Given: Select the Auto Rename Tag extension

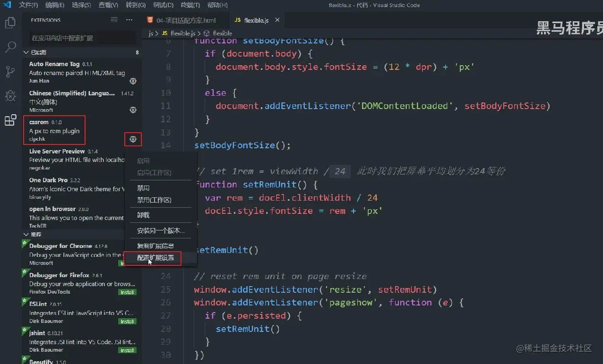Looking at the screenshot, I should 81,72.
